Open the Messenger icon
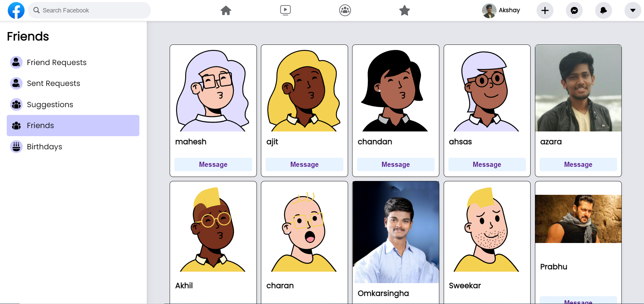Viewport: 644px width, 304px height. 574,10
